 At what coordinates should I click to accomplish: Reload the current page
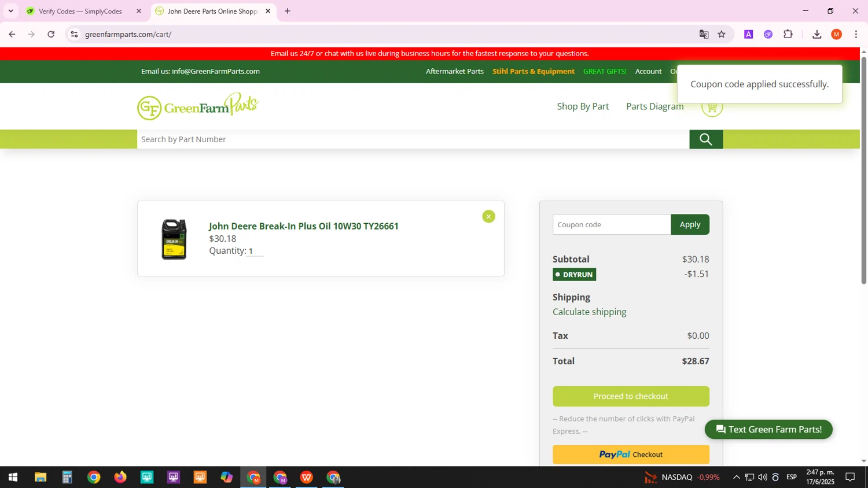point(51,34)
